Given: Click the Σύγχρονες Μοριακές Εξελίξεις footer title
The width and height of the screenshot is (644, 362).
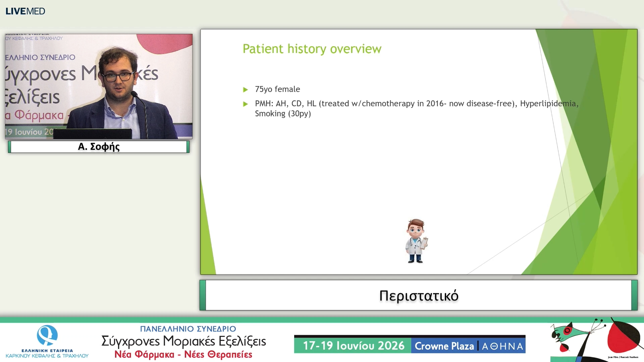Looking at the screenshot, I should pyautogui.click(x=183, y=341).
